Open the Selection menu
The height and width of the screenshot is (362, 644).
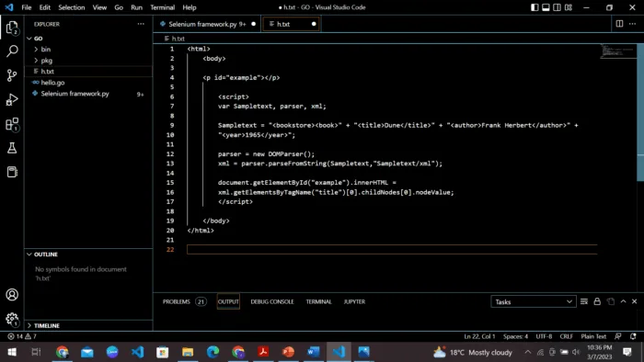click(x=72, y=7)
